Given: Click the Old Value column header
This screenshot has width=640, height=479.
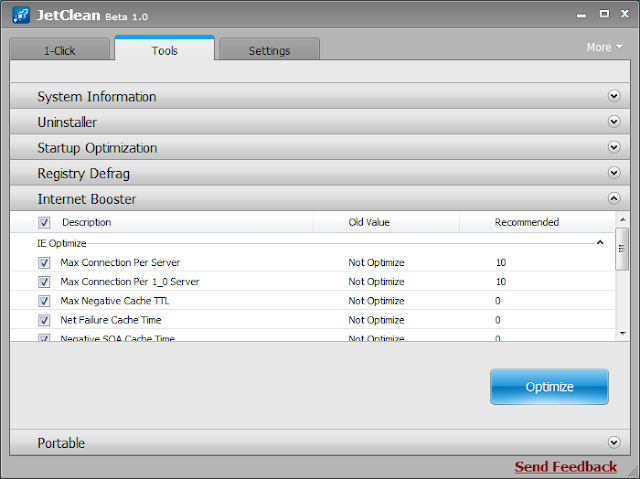Looking at the screenshot, I should [369, 222].
